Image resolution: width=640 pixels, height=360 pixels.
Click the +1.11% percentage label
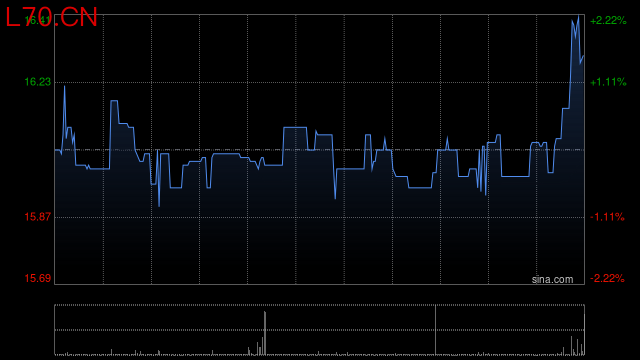pos(608,82)
